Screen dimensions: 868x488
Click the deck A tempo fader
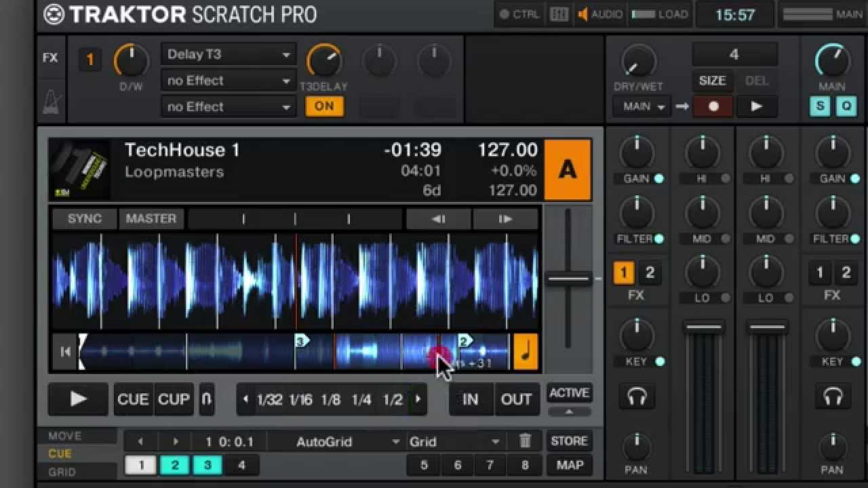click(568, 279)
